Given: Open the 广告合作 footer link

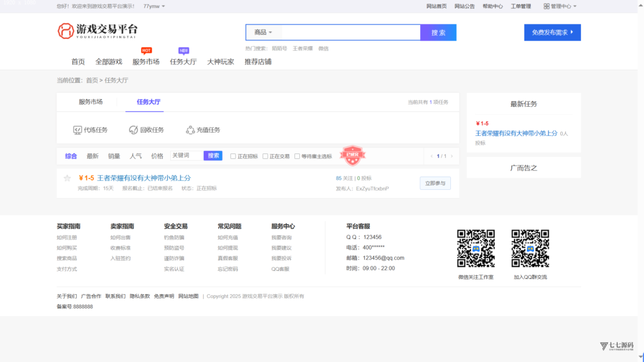Looking at the screenshot, I should tap(91, 296).
